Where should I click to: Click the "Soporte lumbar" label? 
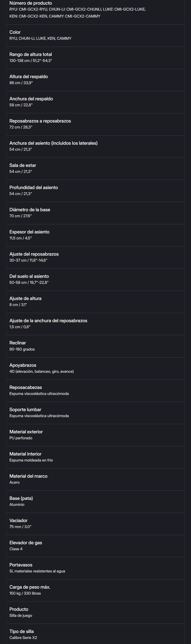25,410
